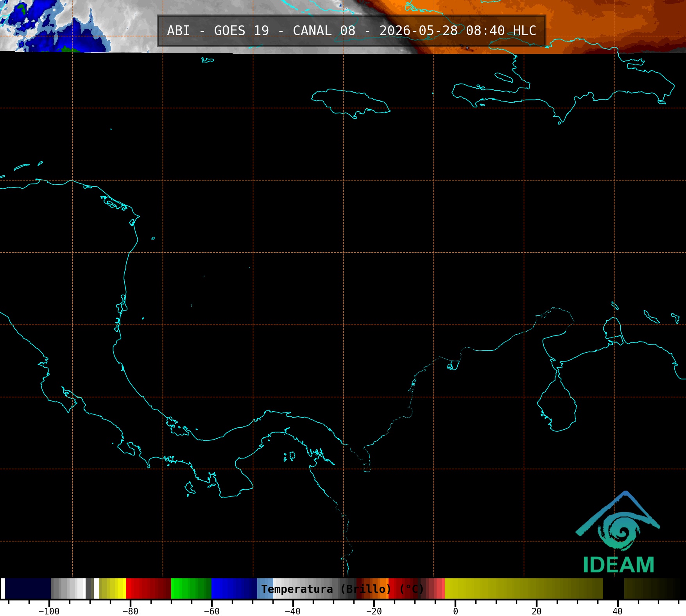The image size is (686, 616).
Task: Click CANAL 08 in the title banner
Action: tap(324, 31)
